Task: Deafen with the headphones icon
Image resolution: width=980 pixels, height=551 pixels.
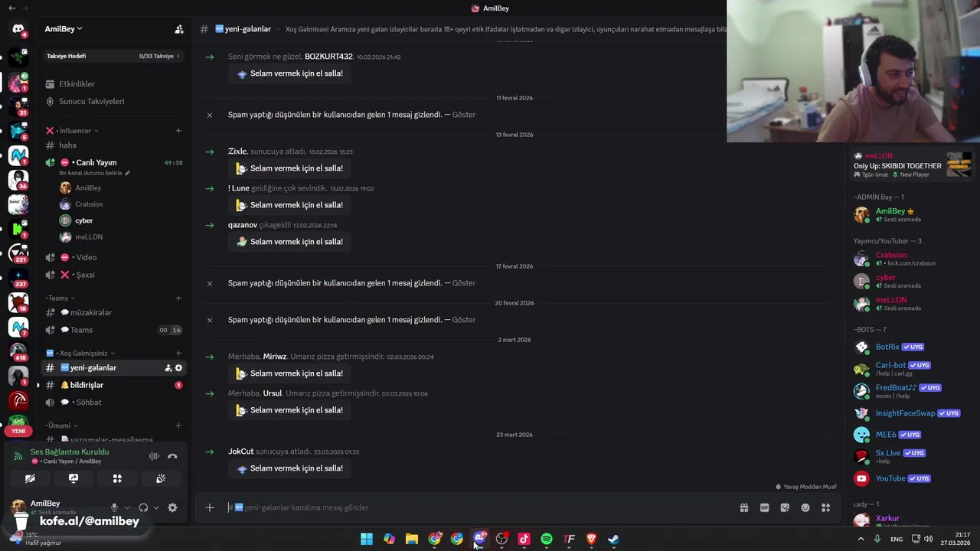Action: pos(143,507)
